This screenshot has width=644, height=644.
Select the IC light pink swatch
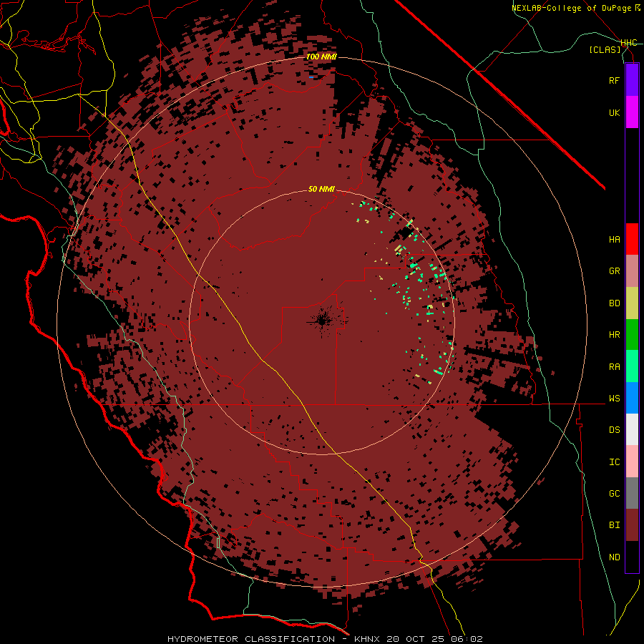point(632,462)
